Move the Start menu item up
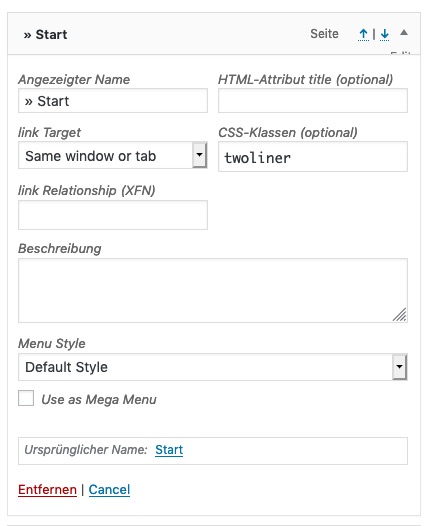This screenshot has height=526, width=429. (363, 34)
